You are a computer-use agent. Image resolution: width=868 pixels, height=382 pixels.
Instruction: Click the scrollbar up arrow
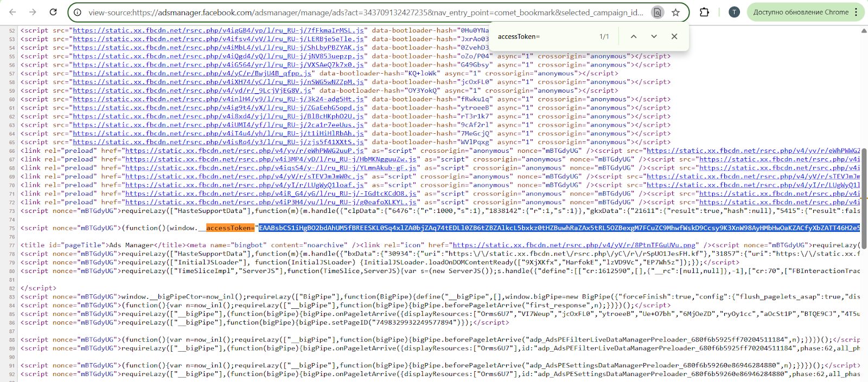coord(864,30)
